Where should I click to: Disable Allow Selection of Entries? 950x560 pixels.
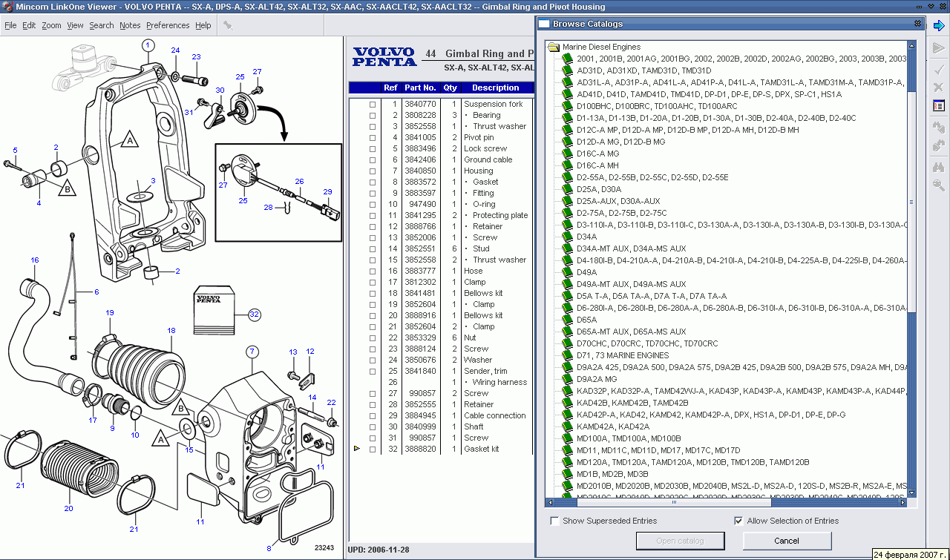[x=738, y=521]
